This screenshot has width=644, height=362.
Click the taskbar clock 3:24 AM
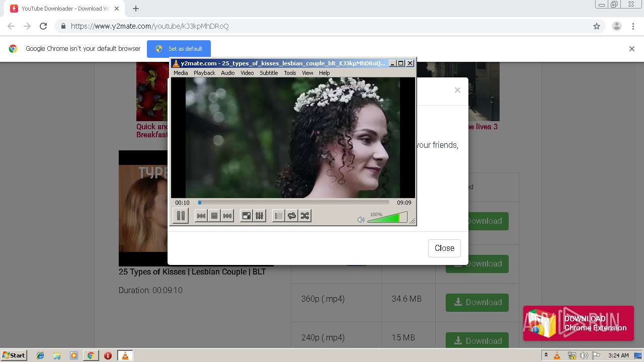click(618, 355)
